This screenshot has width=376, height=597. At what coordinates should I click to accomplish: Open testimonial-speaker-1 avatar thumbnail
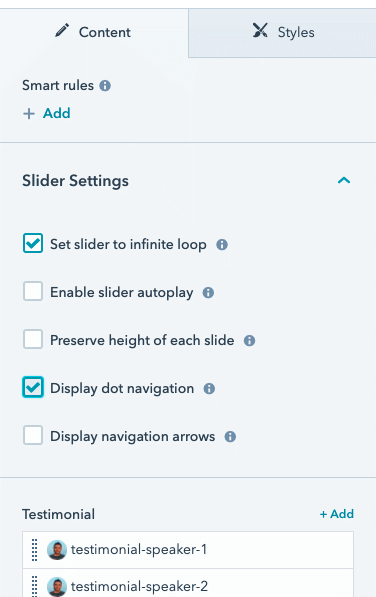(x=57, y=550)
